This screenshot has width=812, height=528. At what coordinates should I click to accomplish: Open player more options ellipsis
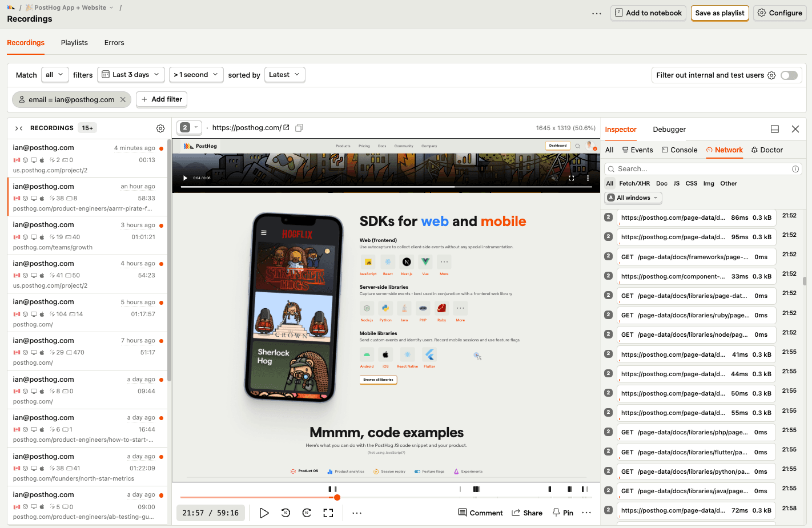[357, 513]
